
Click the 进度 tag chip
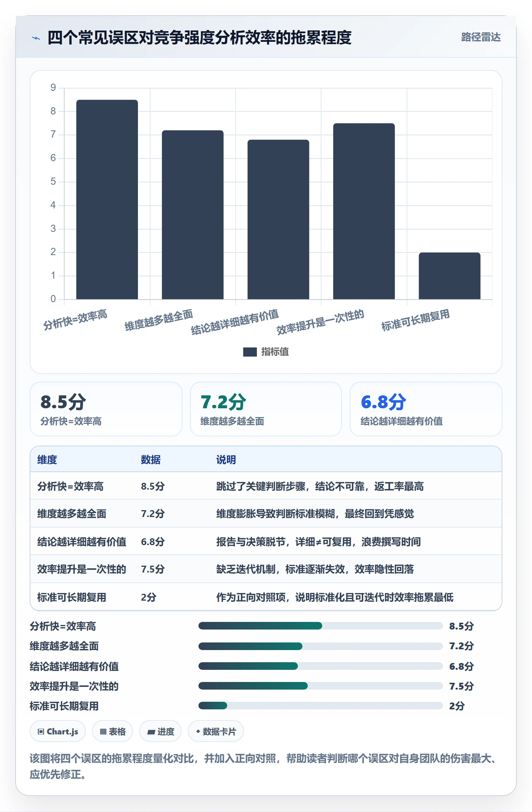(x=160, y=731)
